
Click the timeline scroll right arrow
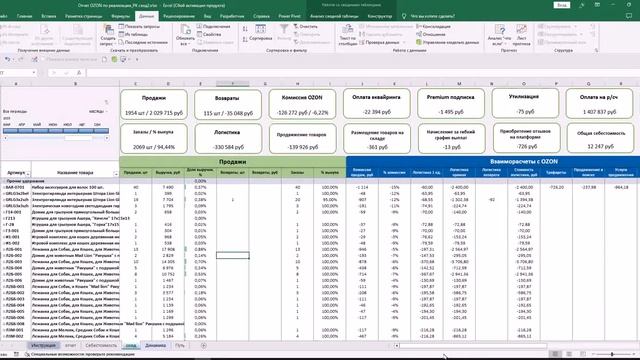click(x=107, y=138)
